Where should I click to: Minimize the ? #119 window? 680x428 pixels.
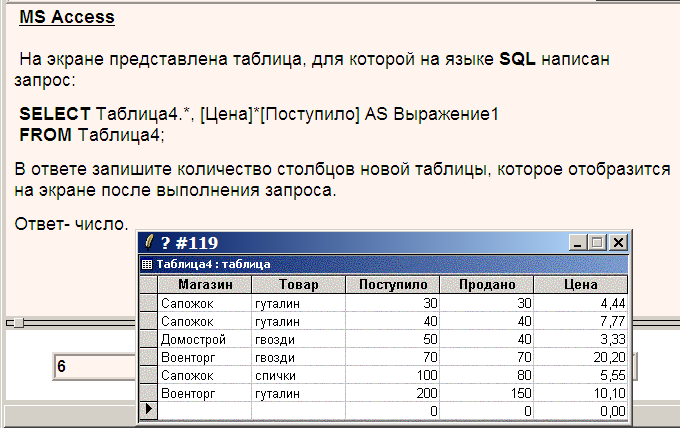(577, 242)
